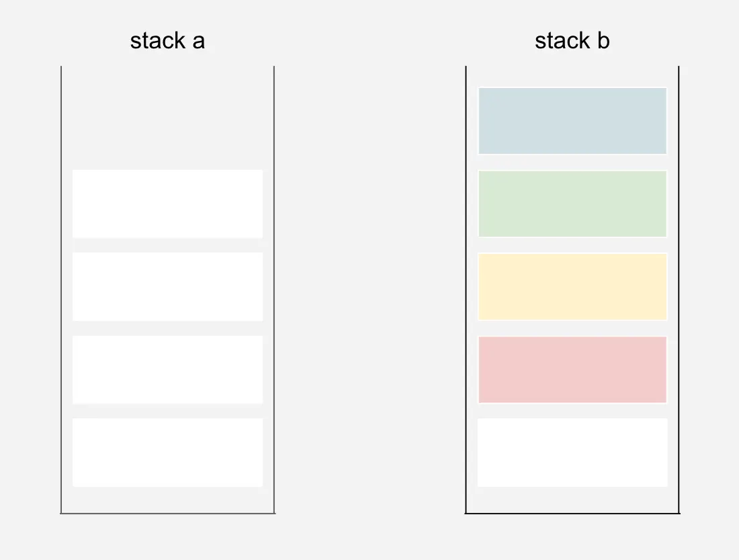Click the right wall line of stack a
The image size is (739, 560).
274,289
